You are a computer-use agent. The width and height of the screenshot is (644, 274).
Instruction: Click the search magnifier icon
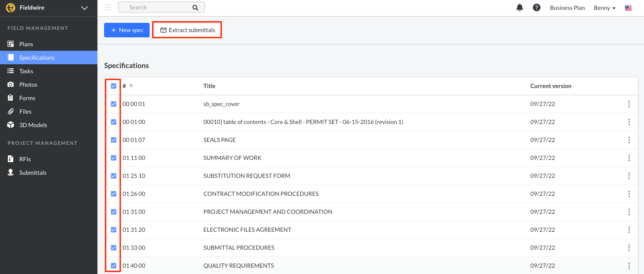pos(195,7)
